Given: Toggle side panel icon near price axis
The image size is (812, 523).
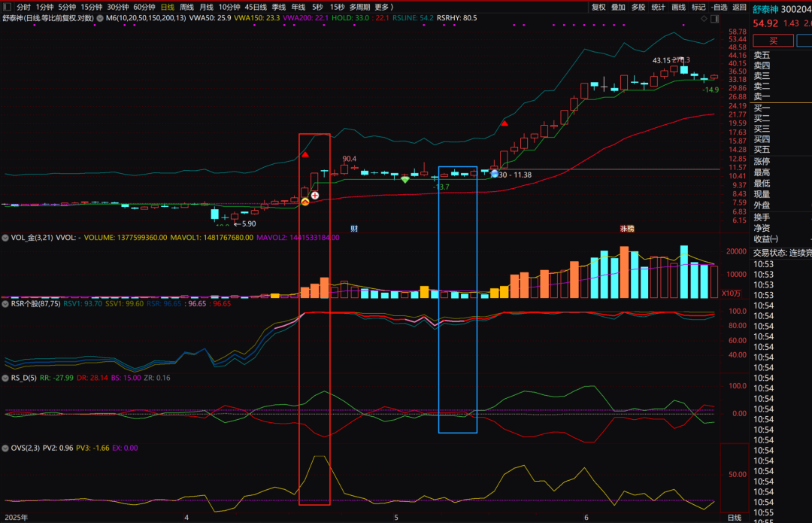Looking at the screenshot, I should click(715, 19).
